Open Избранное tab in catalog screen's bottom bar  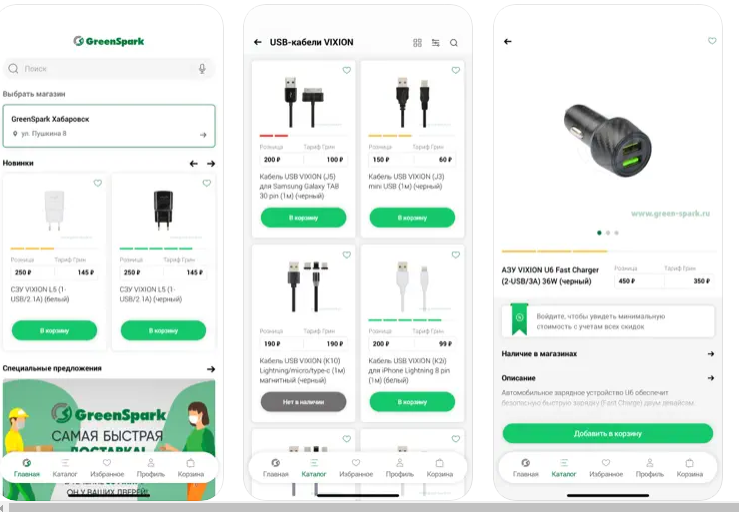[356, 468]
